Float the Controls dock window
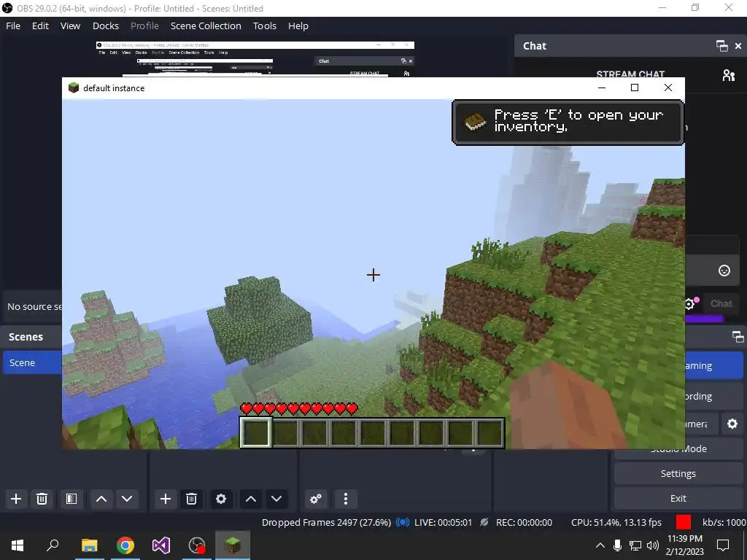The image size is (747, 560). tap(738, 337)
